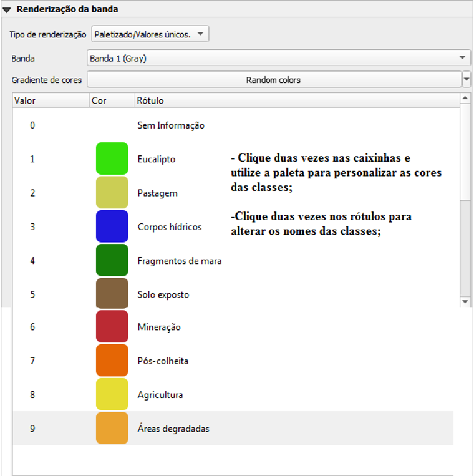Click value 2 in the Valor column
This screenshot has height=476, width=474.
click(x=32, y=193)
